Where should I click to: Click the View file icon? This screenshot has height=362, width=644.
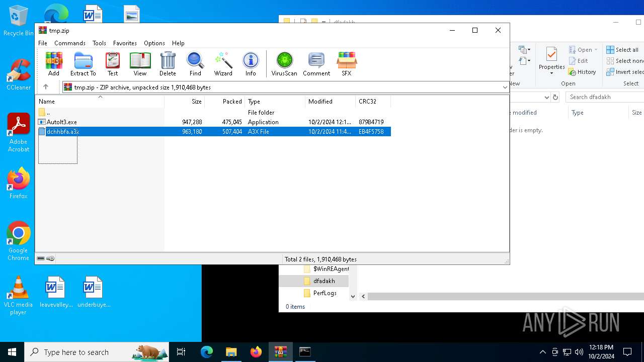click(140, 64)
